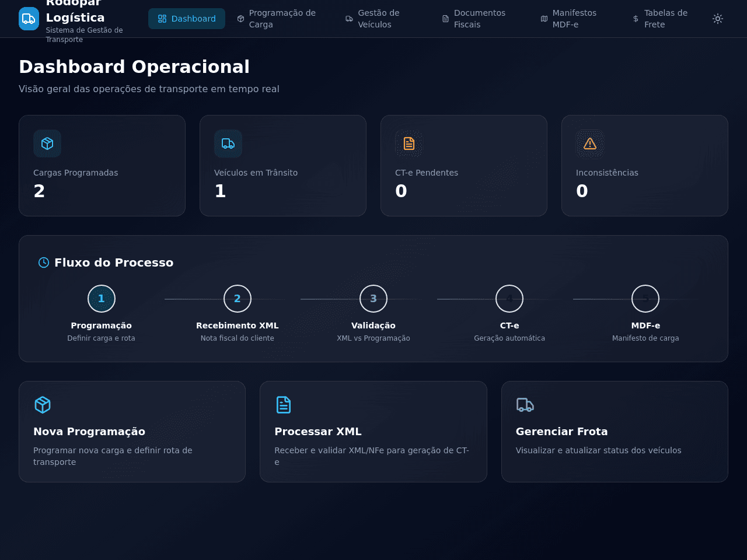The height and width of the screenshot is (560, 747).
Task: Select step 1 Programação circle
Action: coord(102,299)
